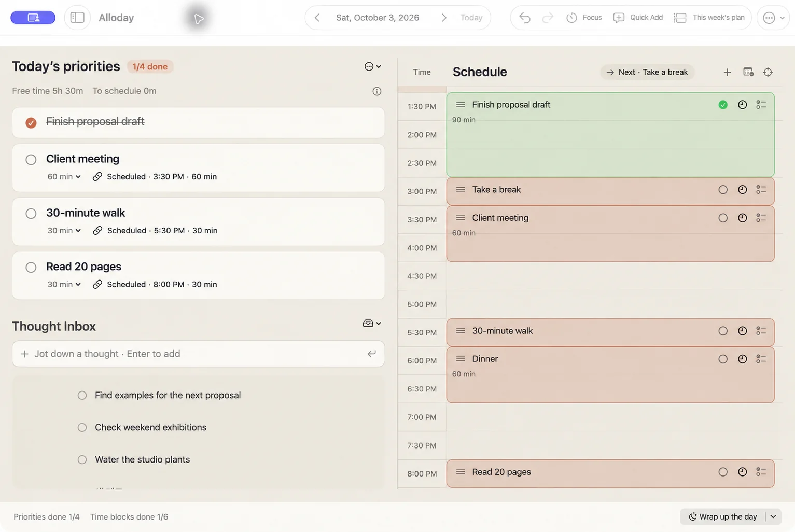Screen dimensions: 795x532
Task: Open This week's plan
Action: tap(709, 18)
